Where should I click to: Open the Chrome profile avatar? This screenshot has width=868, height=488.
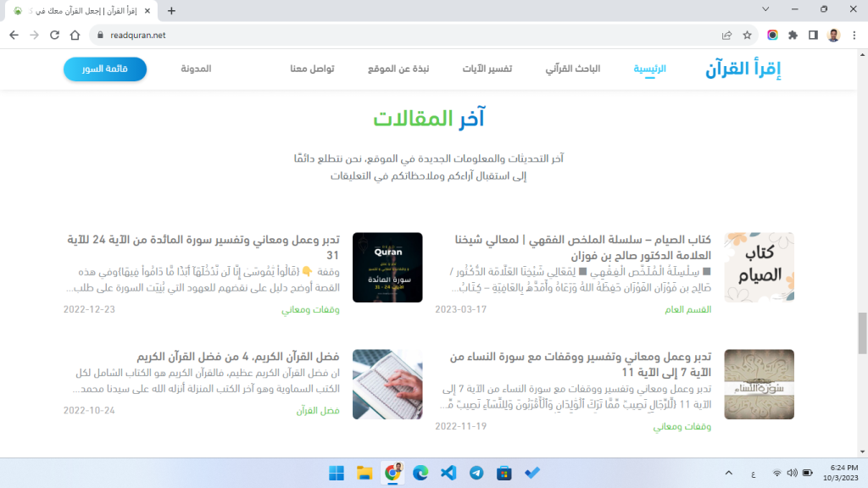tap(834, 35)
